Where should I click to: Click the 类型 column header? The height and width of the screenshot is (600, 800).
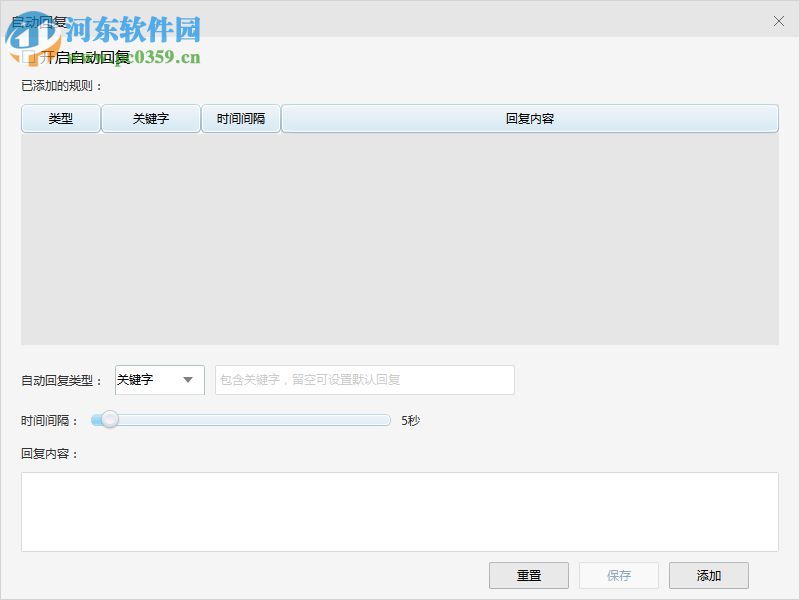pos(59,118)
